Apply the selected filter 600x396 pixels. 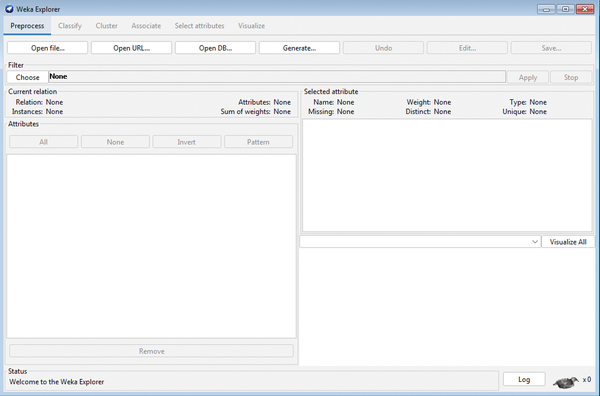point(528,77)
